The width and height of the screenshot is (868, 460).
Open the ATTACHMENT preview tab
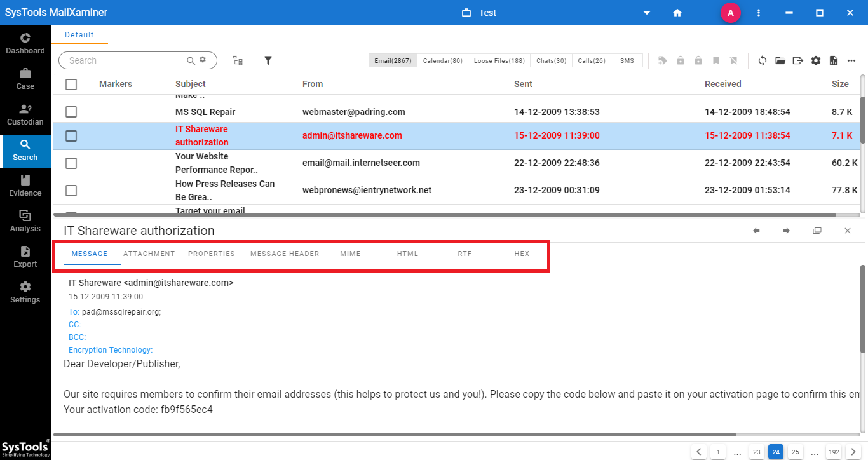(149, 254)
